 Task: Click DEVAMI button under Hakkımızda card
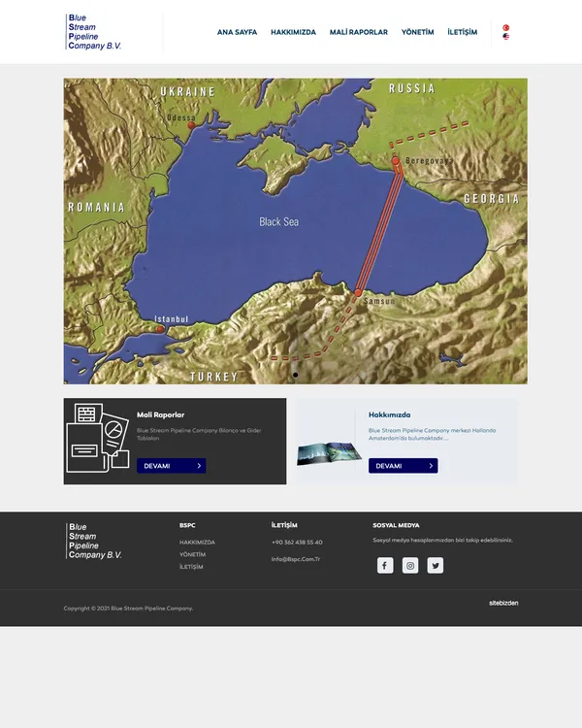tap(403, 466)
